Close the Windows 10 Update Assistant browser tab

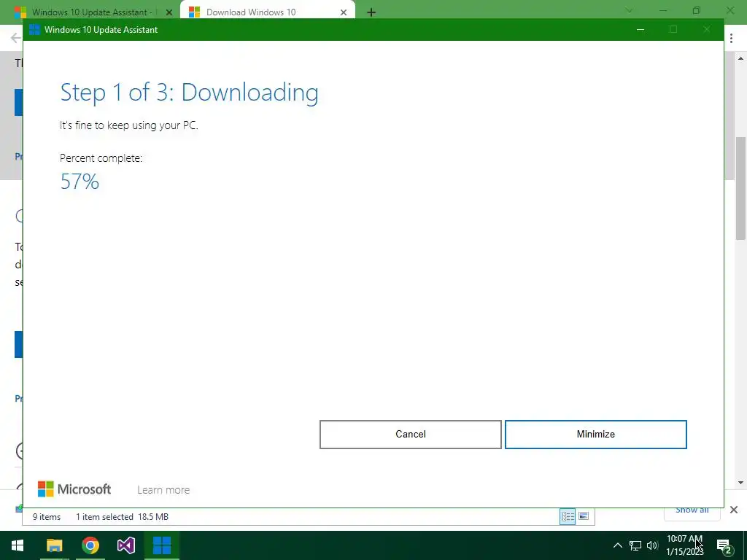[x=169, y=12]
